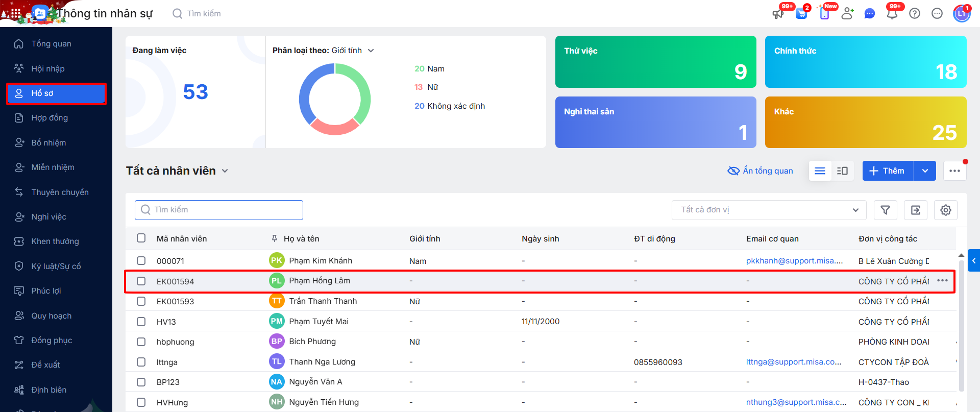Go to Hợp đồng in sidebar
980x412 pixels.
click(50, 118)
